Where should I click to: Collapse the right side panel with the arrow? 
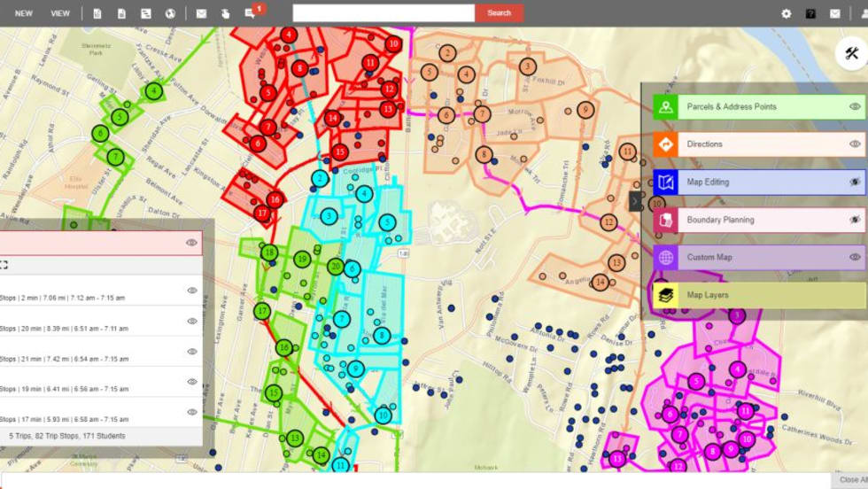pos(635,201)
